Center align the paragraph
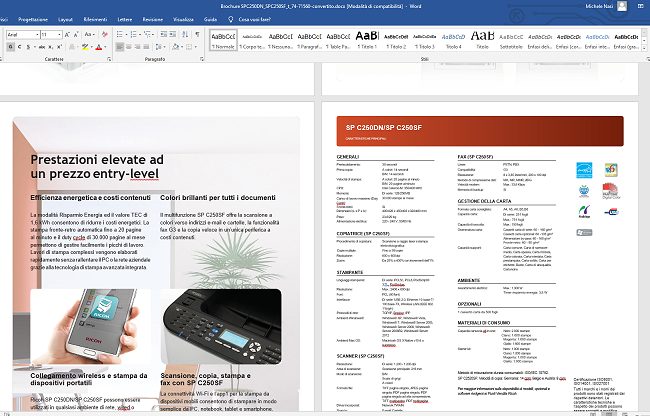Screen dimensions: 650x416 click(x=129, y=47)
